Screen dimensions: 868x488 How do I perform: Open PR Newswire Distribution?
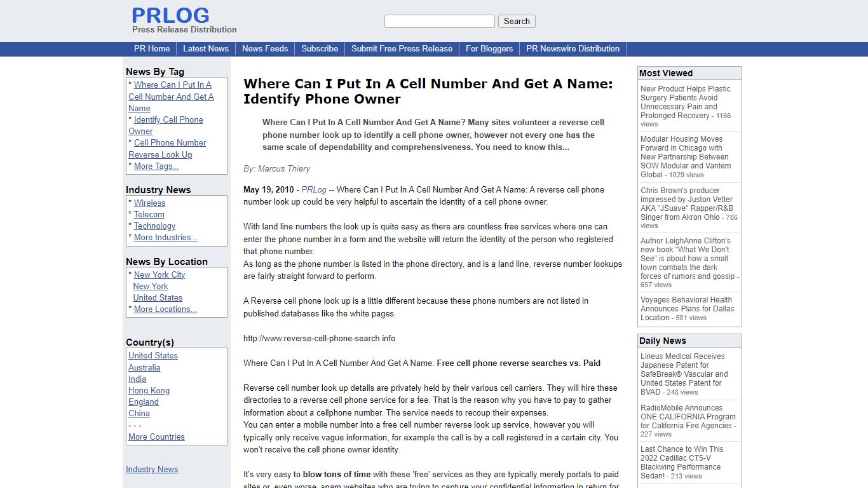point(573,48)
